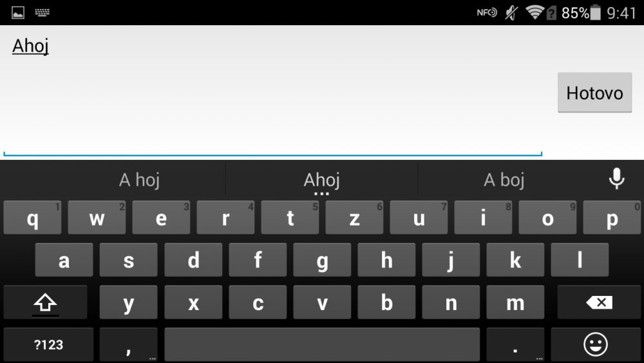Choose the 'A hoj' suggestion

[139, 180]
